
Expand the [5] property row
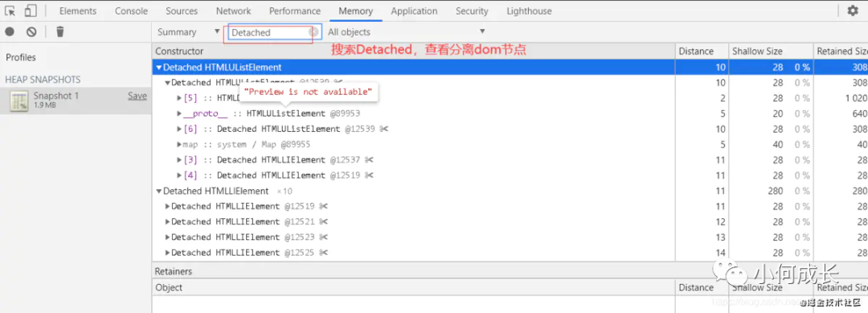[178, 98]
